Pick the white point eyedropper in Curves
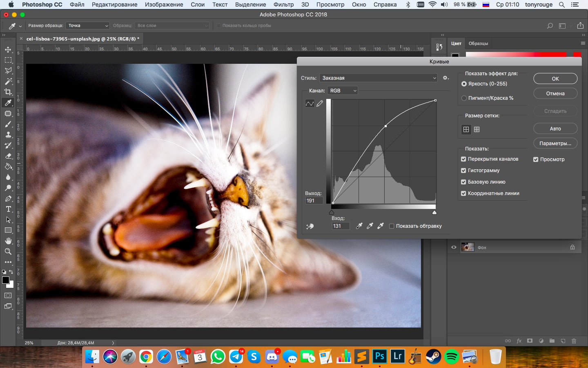Viewport: 588px width, 368px height. coord(380,226)
